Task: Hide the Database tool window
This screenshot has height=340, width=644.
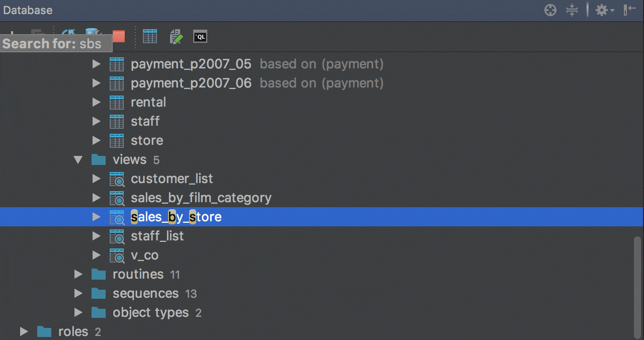Action: click(630, 10)
